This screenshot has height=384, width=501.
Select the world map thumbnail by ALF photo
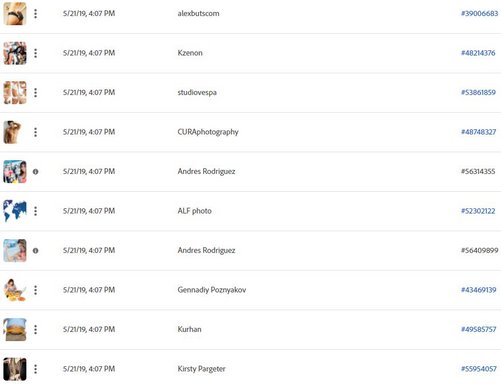coord(15,211)
